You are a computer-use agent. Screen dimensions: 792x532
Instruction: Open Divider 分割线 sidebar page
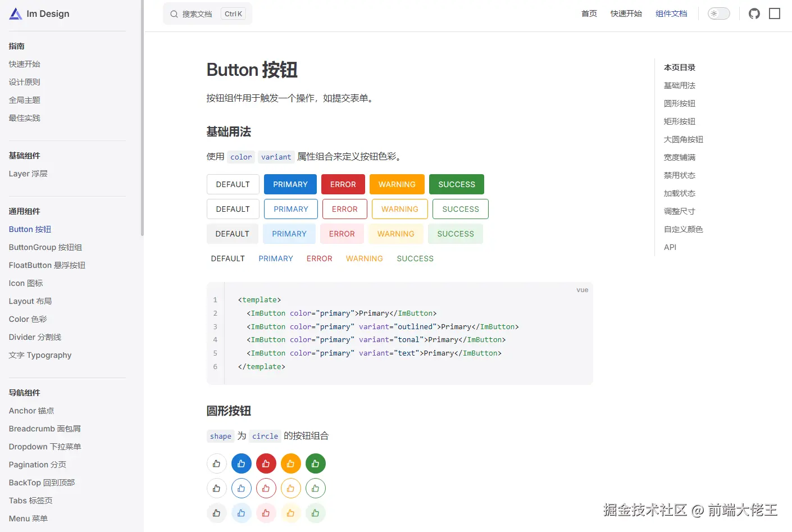tap(35, 337)
